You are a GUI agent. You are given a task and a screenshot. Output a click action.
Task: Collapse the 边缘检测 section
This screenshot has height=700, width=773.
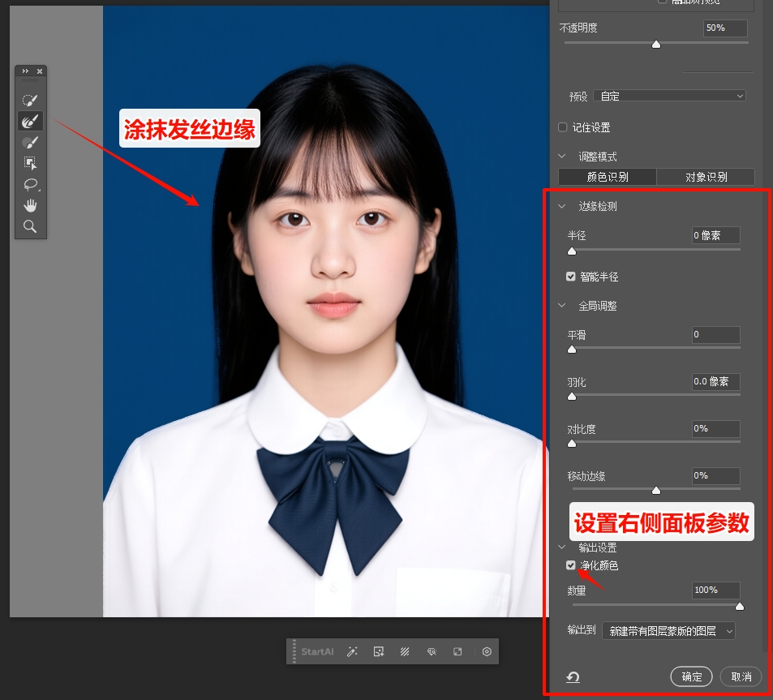560,206
